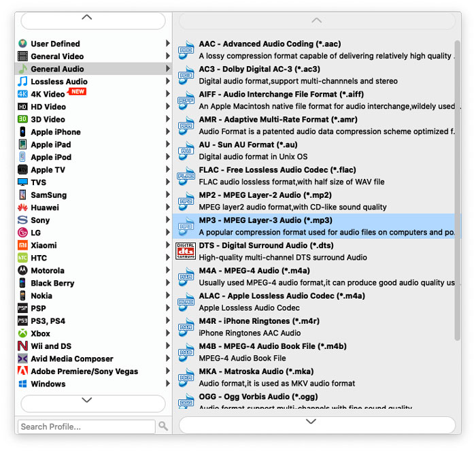Expand the Nokia submenu arrow

[167, 295]
